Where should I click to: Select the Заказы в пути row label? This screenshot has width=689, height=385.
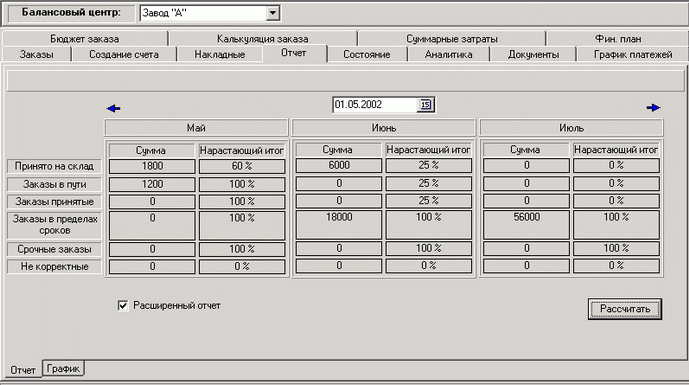coord(54,184)
